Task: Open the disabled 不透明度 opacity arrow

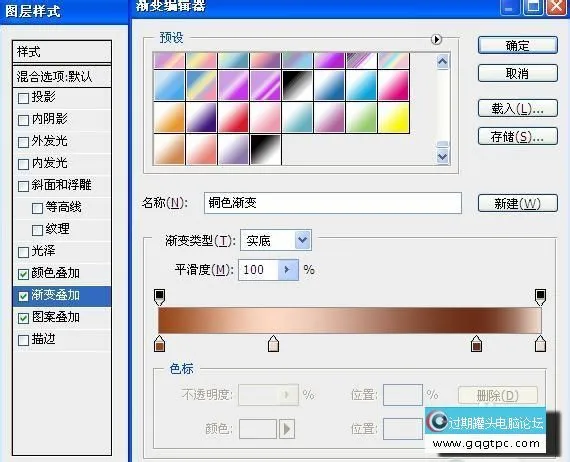Action: pyautogui.click(x=287, y=395)
